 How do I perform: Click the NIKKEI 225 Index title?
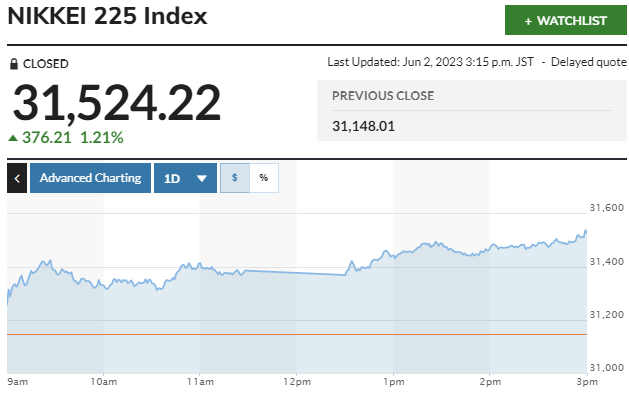tap(108, 17)
